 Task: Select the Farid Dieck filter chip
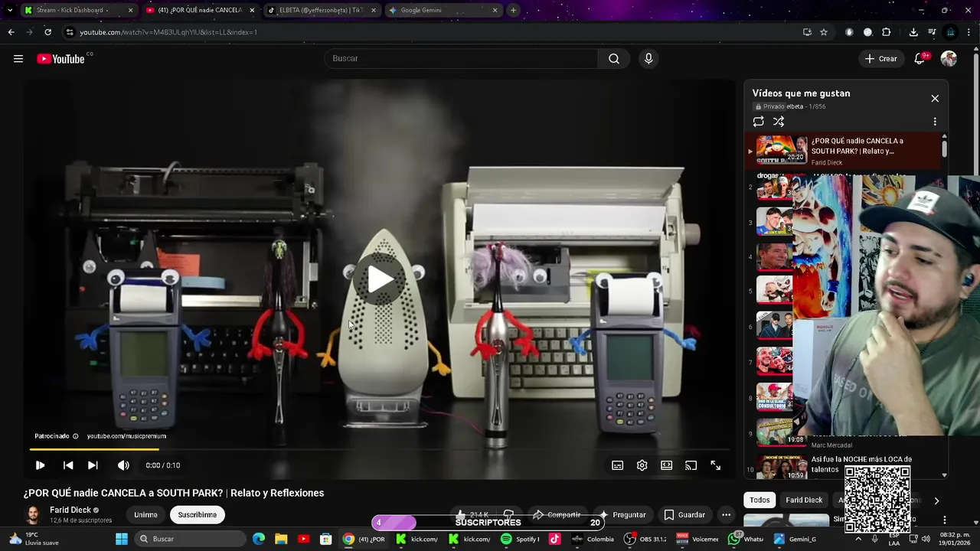coord(804,500)
